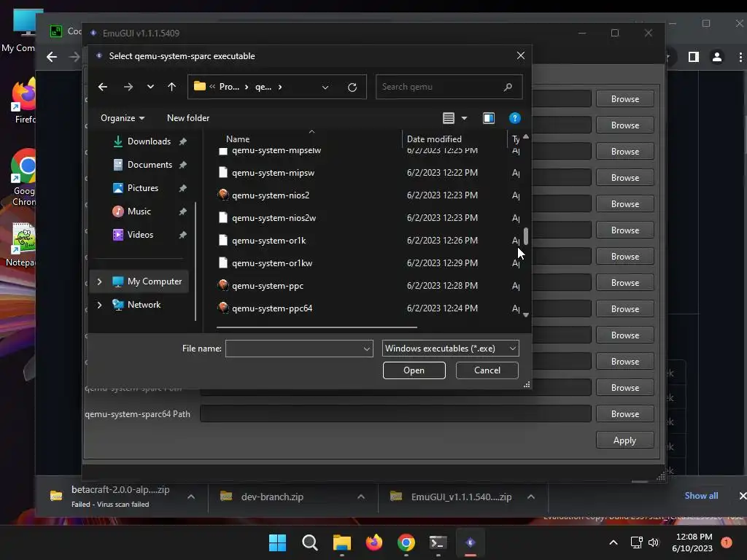Open EmuGUI zip download options chevron

click(x=531, y=497)
